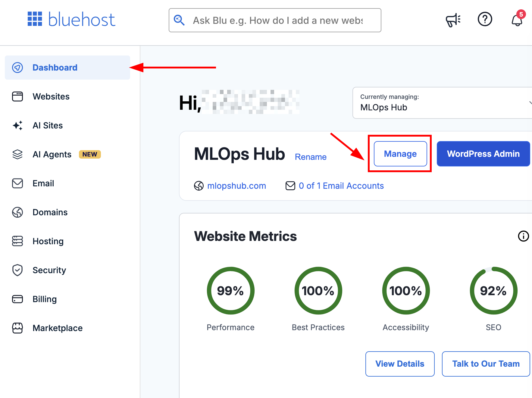Open Security in the sidebar

click(67, 270)
